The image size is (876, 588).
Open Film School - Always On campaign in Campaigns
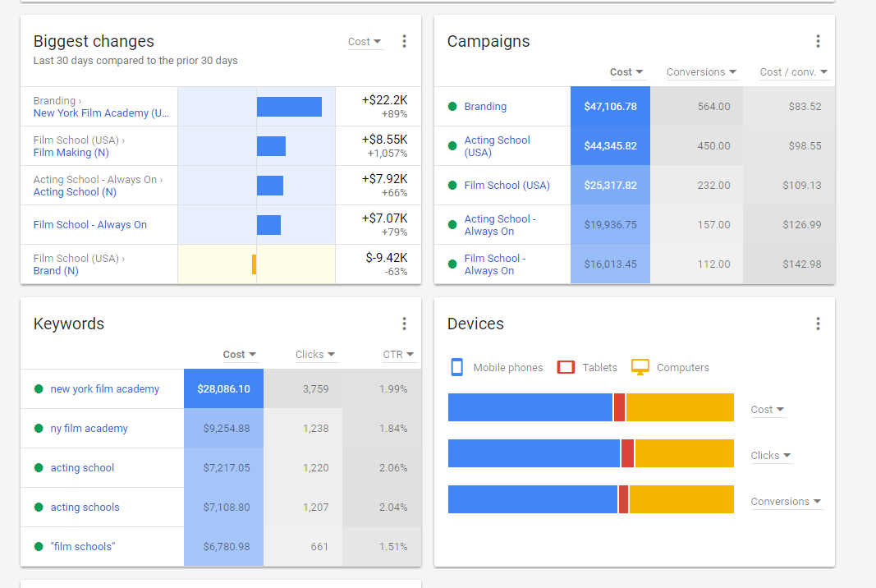pyautogui.click(x=495, y=264)
